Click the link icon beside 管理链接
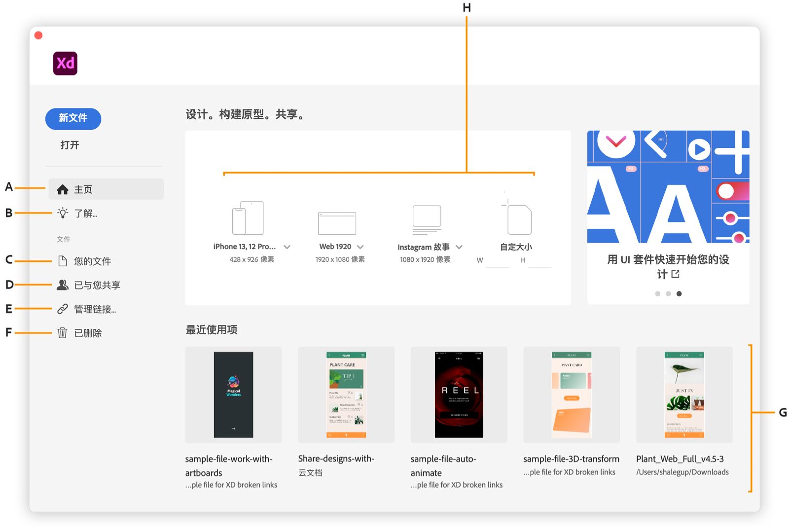 pyautogui.click(x=63, y=309)
